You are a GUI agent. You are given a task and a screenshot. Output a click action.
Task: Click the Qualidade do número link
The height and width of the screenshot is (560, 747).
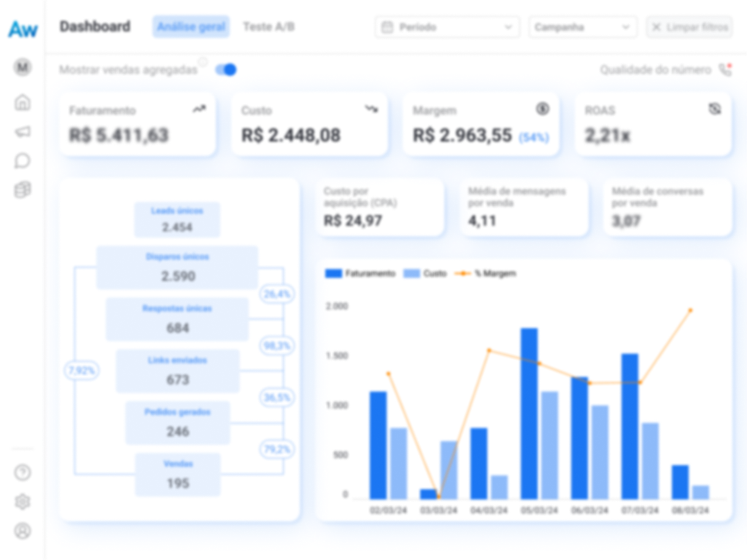click(655, 70)
